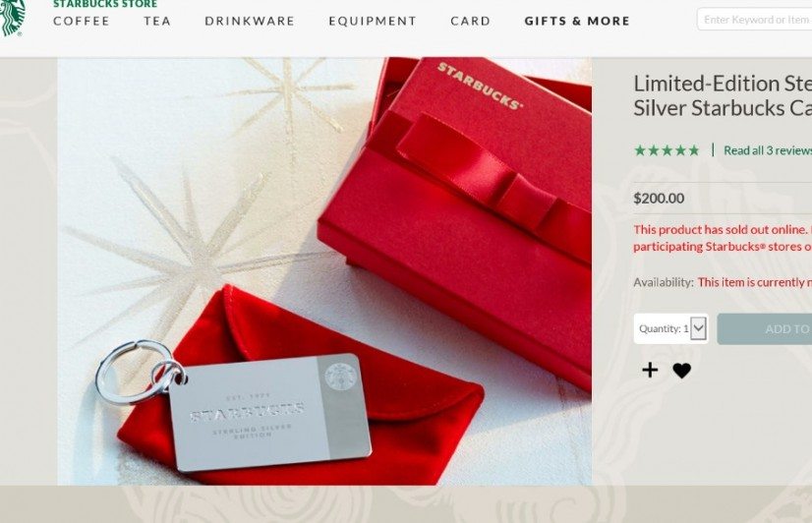Read all 3 reviews link
The image size is (812, 523).
768,150
